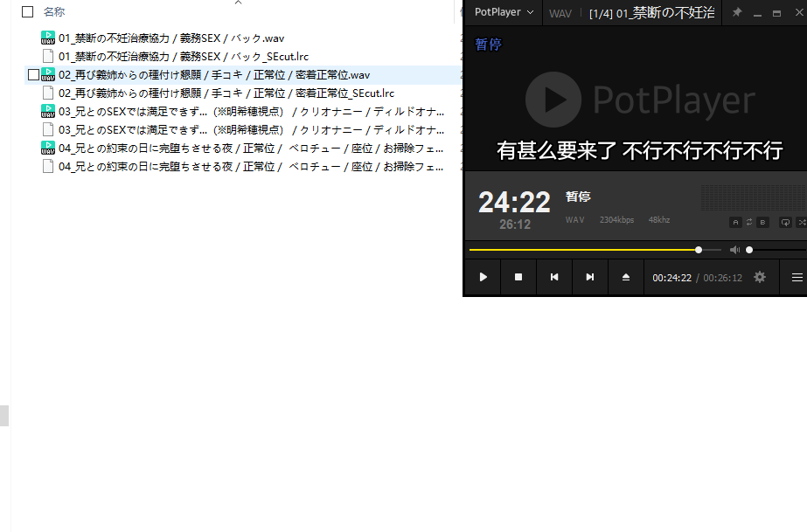Screen dimensions: 807x532
Task: Resume playback with the play button
Action: click(482, 277)
